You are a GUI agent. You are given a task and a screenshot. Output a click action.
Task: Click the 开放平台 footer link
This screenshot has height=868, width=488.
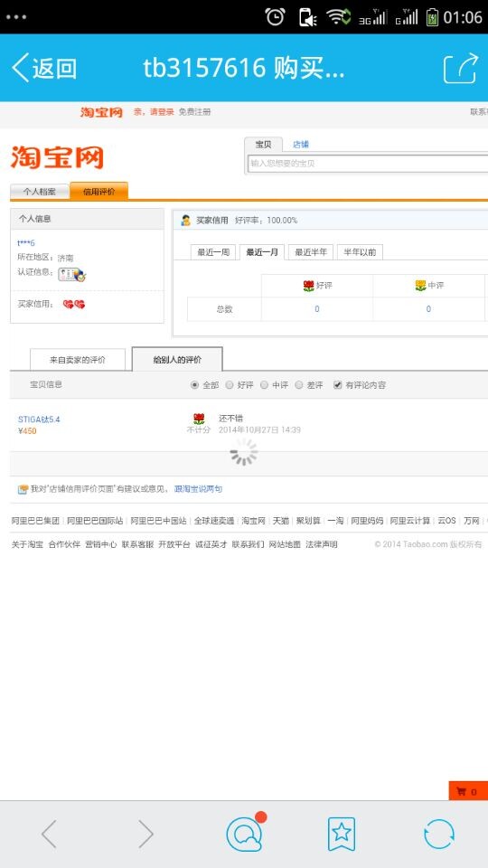click(174, 544)
